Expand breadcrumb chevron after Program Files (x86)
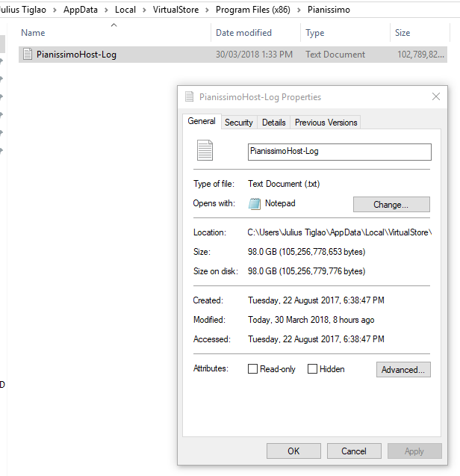This screenshot has height=476, width=460. pos(299,10)
